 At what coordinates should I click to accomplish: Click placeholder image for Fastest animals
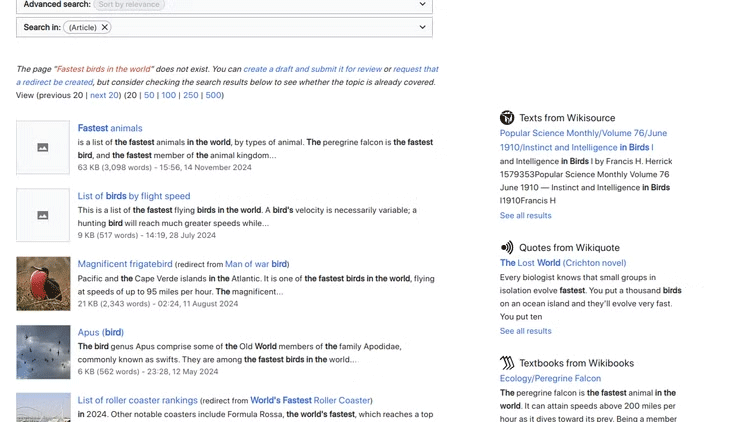(x=43, y=148)
